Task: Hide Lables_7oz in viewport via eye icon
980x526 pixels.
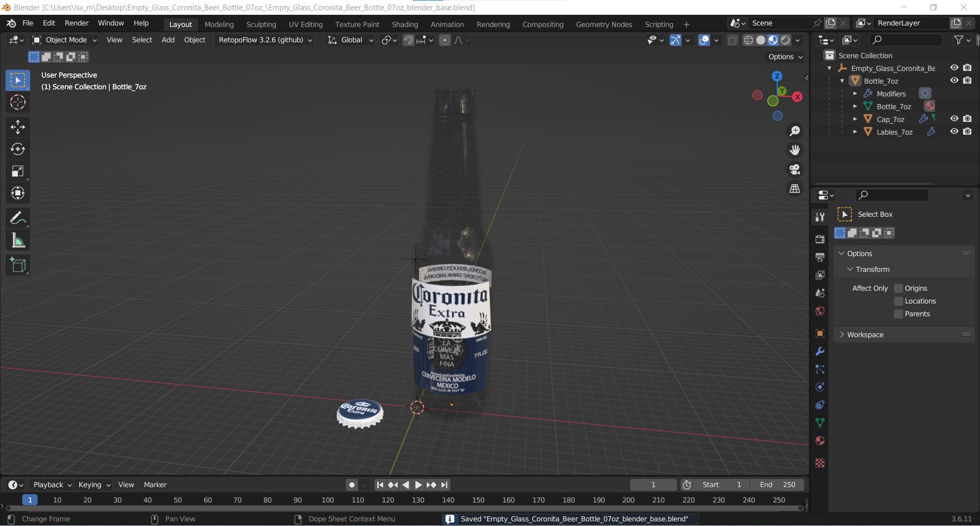Action: point(954,132)
